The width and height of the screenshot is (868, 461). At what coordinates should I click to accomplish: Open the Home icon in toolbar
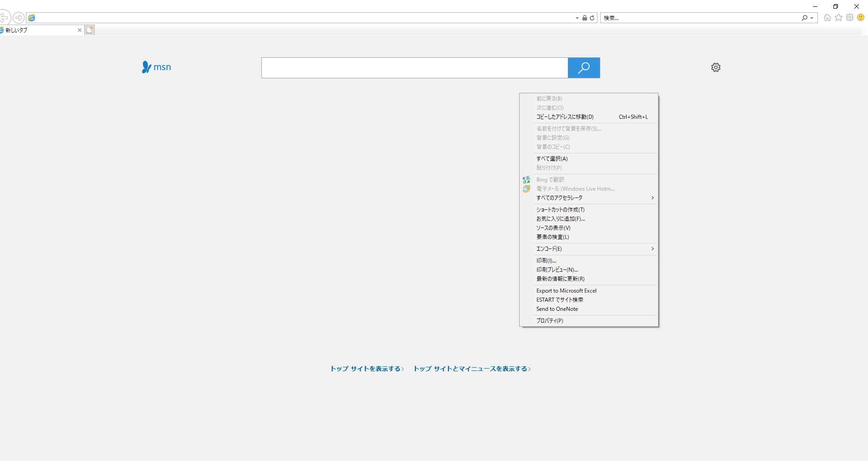tap(827, 18)
